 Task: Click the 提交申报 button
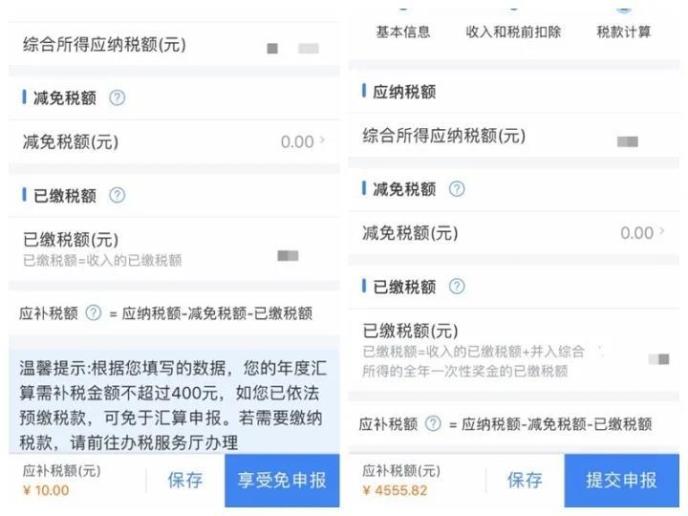pos(622,480)
